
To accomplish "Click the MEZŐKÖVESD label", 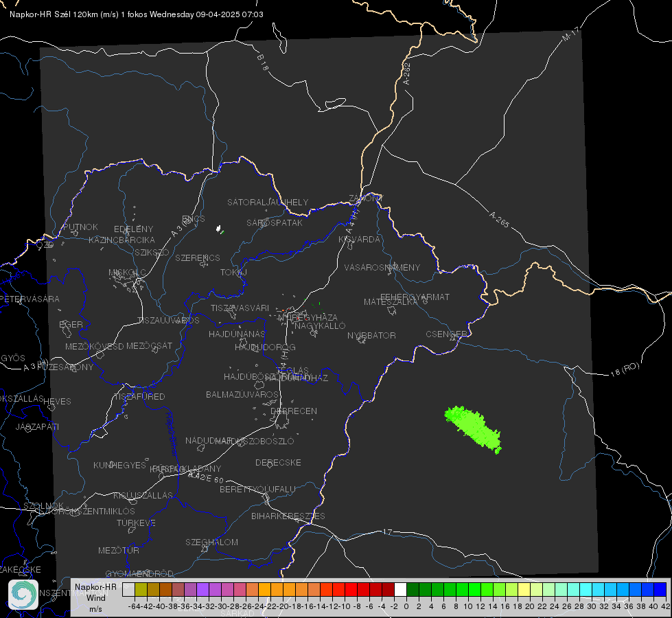I will pyautogui.click(x=95, y=346).
